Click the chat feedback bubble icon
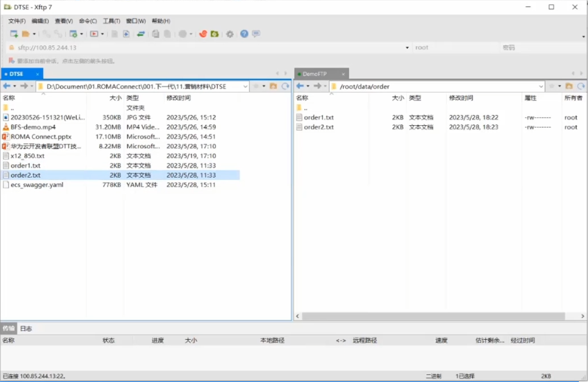The height and width of the screenshot is (382, 588). 256,34
